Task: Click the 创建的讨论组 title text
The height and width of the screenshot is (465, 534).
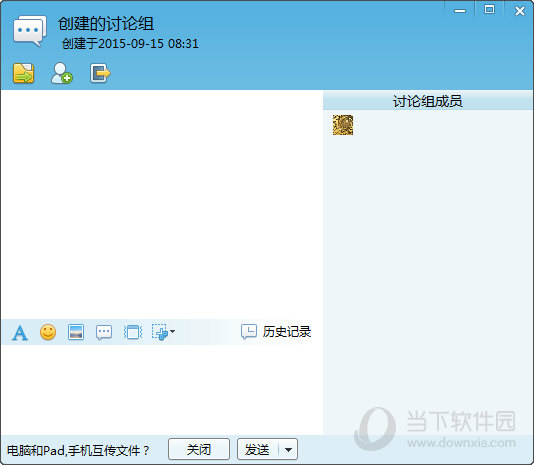Action: [x=106, y=24]
